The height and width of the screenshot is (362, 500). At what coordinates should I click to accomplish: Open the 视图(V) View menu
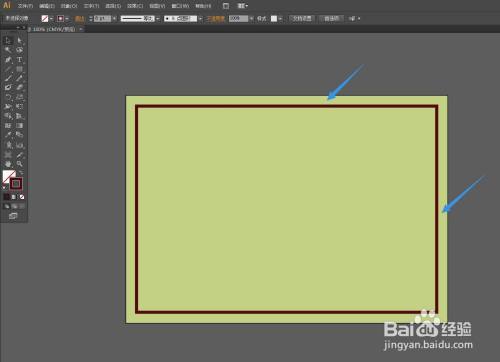pyautogui.click(x=157, y=6)
